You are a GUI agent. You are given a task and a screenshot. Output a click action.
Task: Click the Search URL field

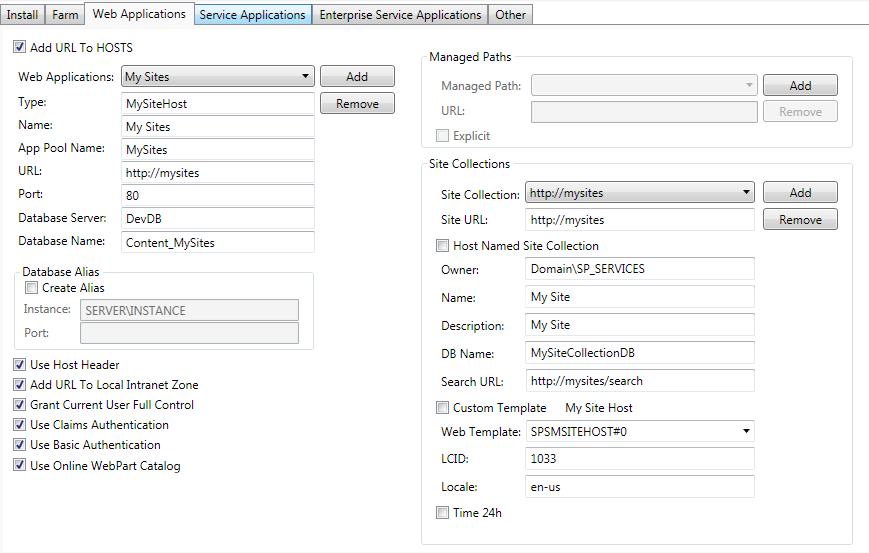[640, 381]
